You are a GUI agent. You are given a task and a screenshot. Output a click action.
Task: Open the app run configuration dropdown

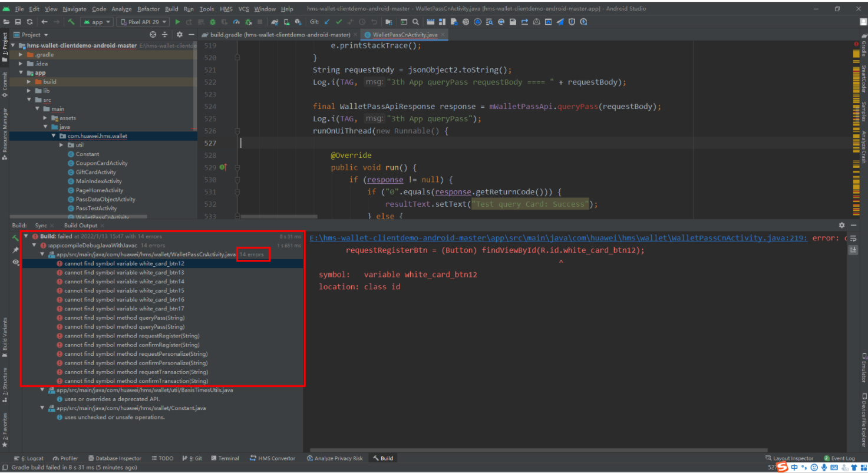(x=97, y=22)
